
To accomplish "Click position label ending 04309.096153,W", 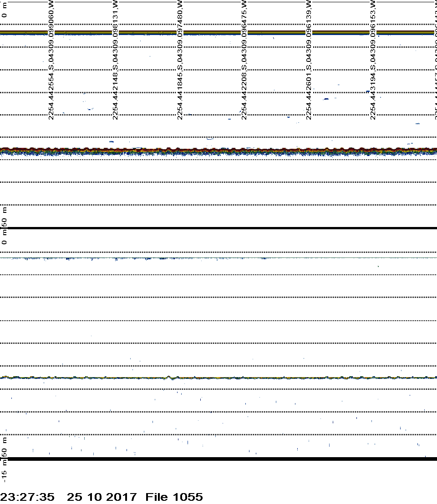I will tap(373, 60).
